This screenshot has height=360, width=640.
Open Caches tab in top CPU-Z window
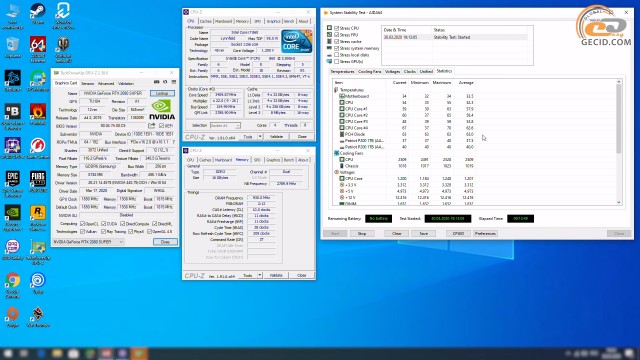click(205, 21)
